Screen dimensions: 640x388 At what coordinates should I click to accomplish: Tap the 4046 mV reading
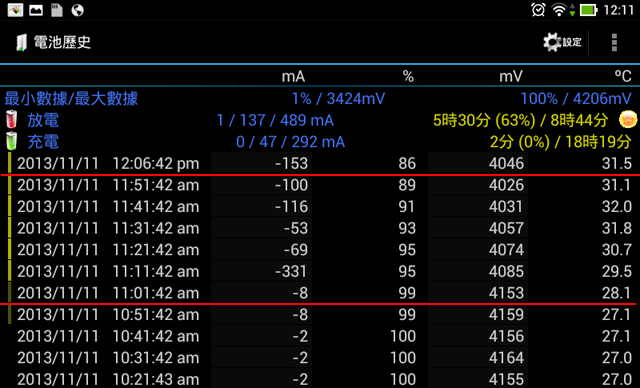(506, 164)
